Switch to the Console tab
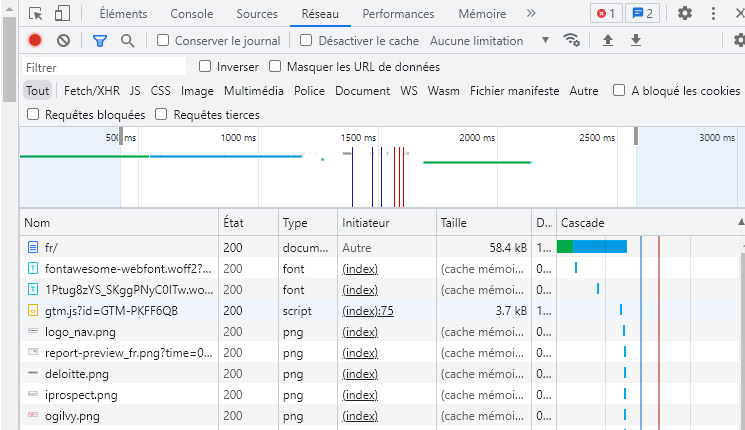Screen dimensions: 745x430 (x=191, y=14)
